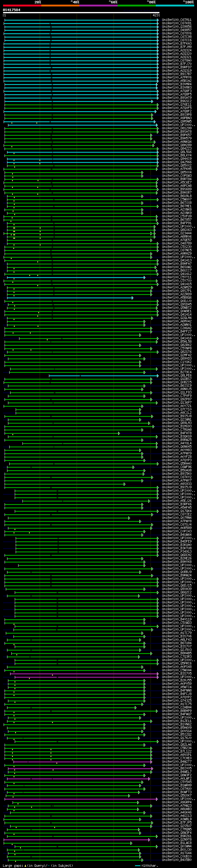Screen dimensions: 197x868
Task: Select UniRef100_B6U9L8 hit
Action: pyautogui.click(x=176, y=196)
